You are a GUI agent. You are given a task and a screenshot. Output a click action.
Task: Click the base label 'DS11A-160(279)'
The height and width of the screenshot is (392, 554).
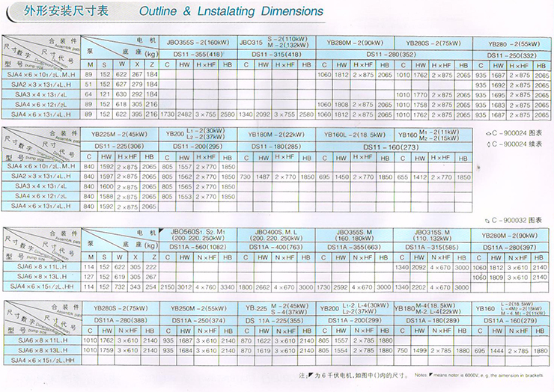[x=510, y=320]
